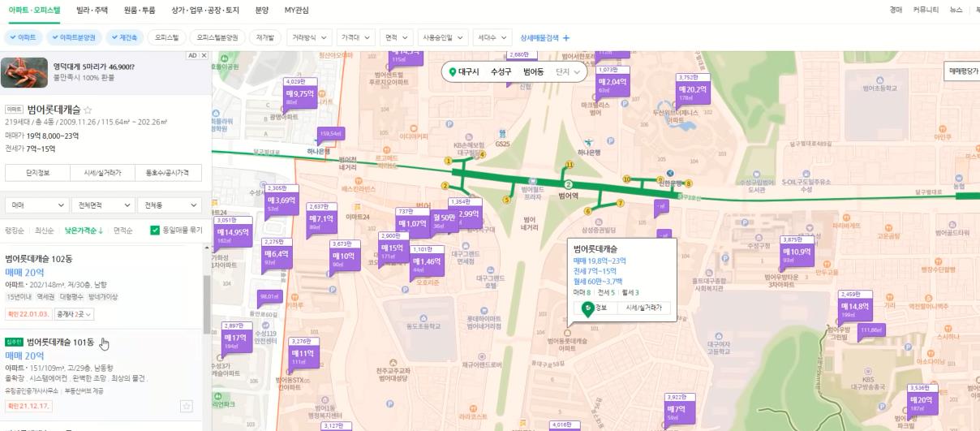Image resolution: width=980 pixels, height=431 pixels.
Task: Sort listings by 랭킹순
Action: point(14,231)
